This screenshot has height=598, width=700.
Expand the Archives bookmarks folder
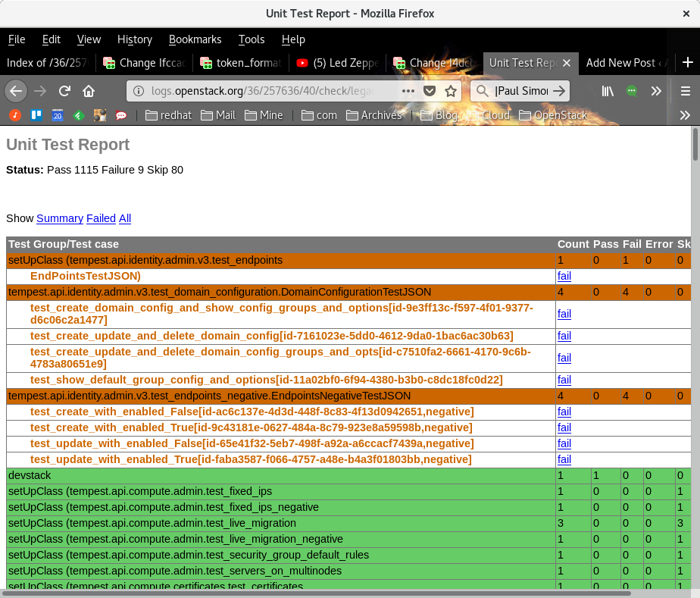[x=374, y=115]
